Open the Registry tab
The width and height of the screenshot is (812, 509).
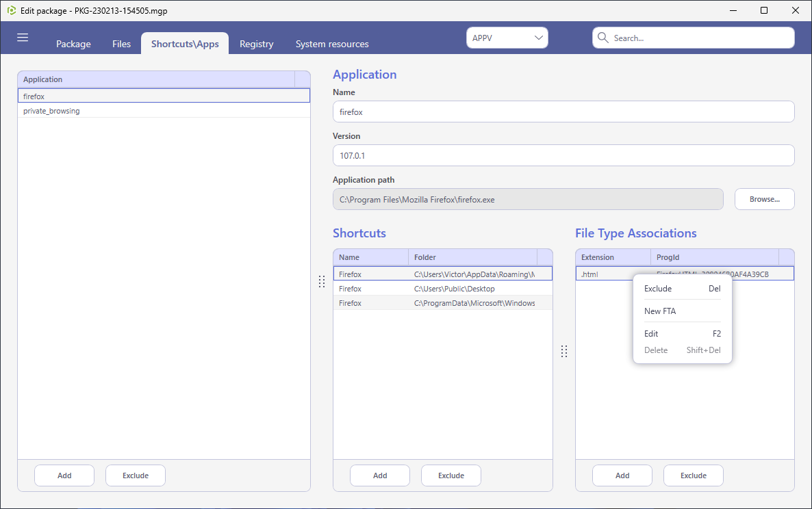256,44
